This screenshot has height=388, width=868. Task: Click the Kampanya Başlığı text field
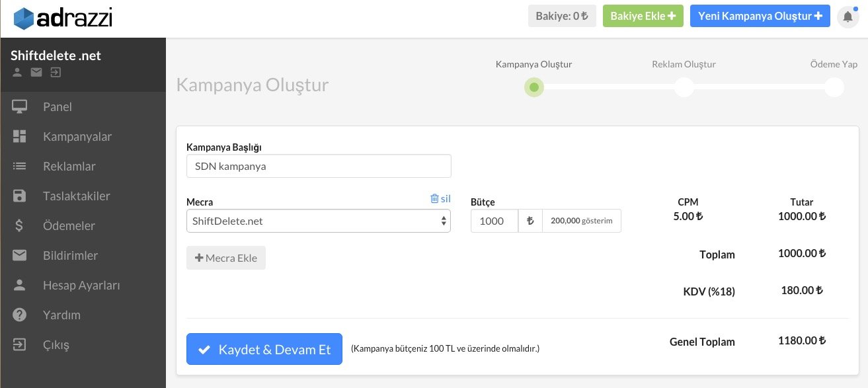(x=319, y=167)
